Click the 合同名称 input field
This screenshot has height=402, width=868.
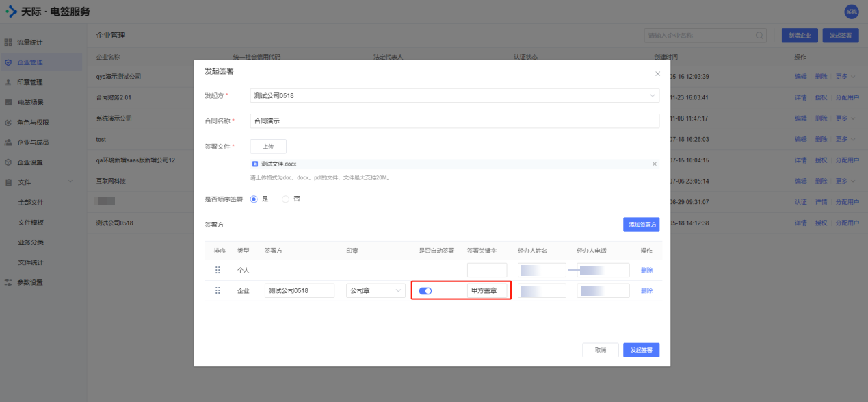click(454, 121)
